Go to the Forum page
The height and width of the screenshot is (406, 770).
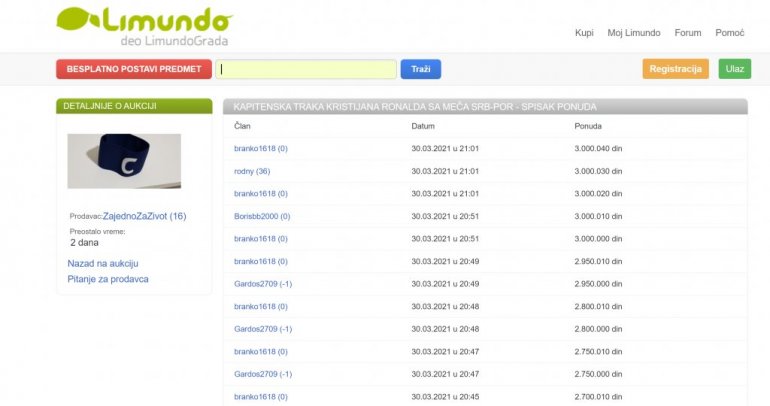688,33
